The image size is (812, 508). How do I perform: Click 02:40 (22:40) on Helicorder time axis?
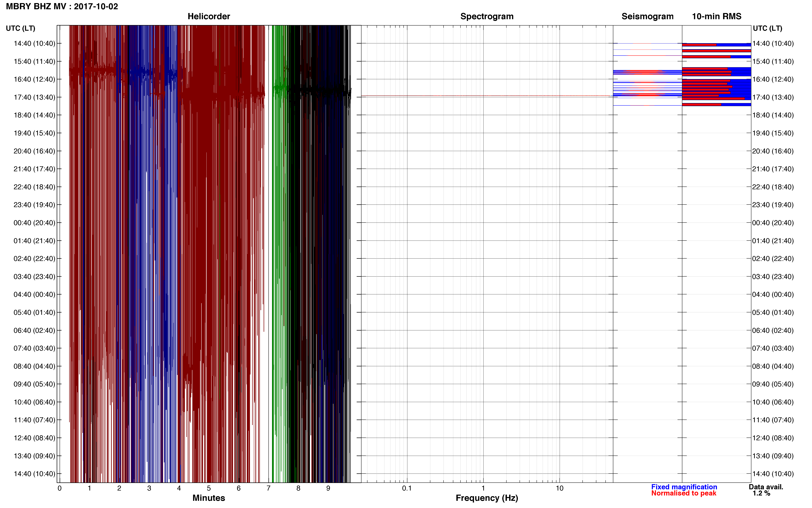click(34, 259)
